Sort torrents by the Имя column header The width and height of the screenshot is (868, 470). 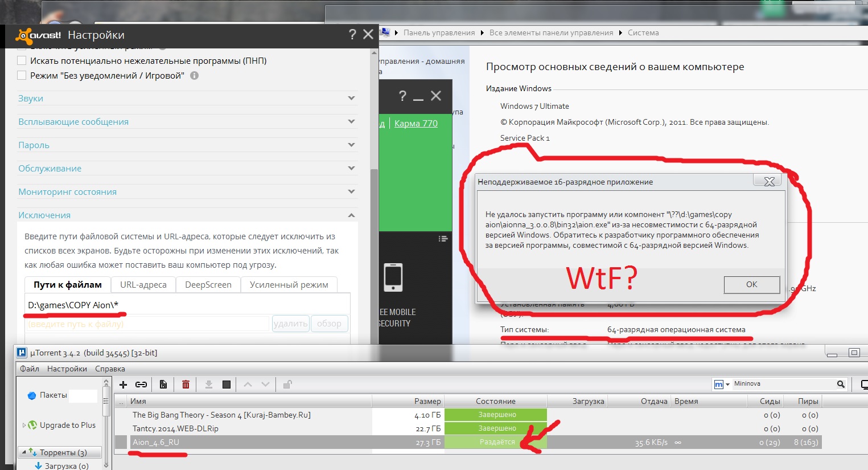250,401
